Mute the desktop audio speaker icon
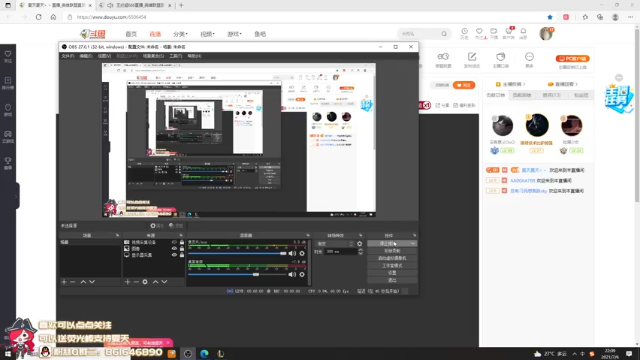Screen dimensions: 640x360 tap(292, 275)
